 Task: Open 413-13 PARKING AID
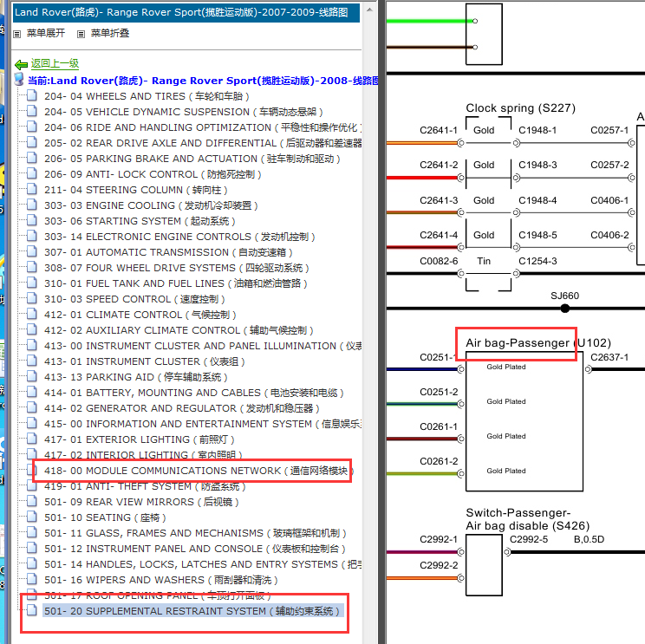click(x=136, y=378)
